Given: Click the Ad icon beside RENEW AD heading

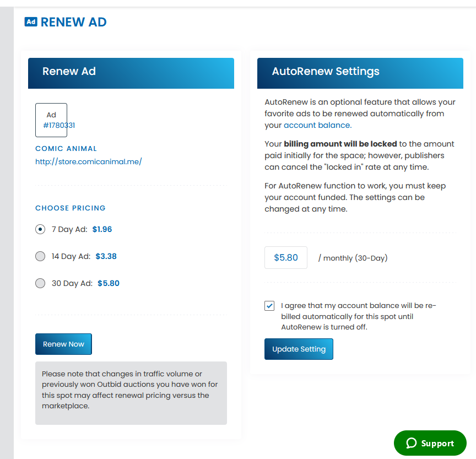Looking at the screenshot, I should (31, 22).
